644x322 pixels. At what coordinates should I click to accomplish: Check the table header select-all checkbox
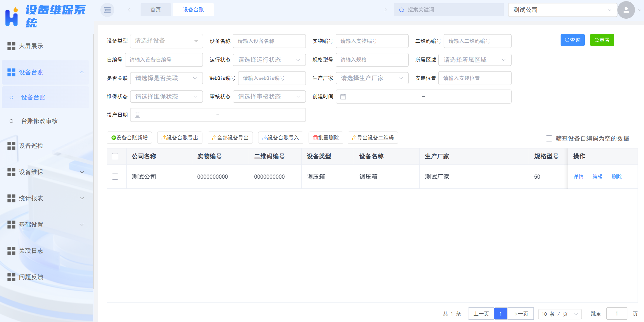coord(115,156)
